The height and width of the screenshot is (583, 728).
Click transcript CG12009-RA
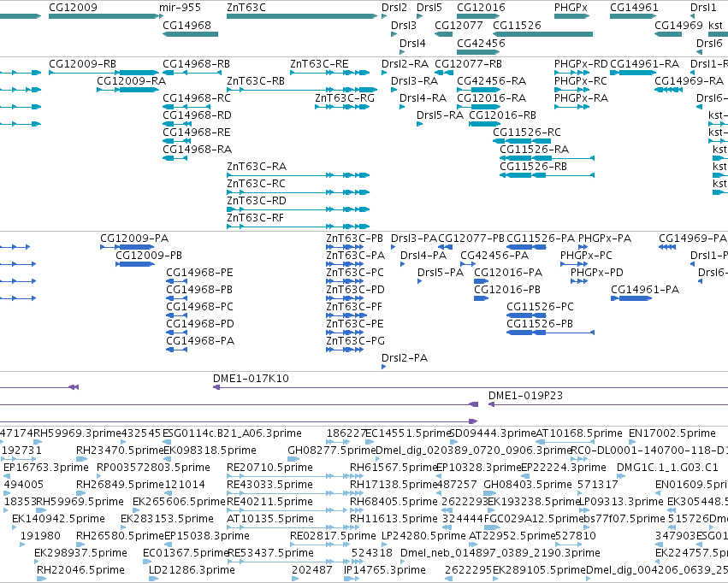tap(132, 80)
